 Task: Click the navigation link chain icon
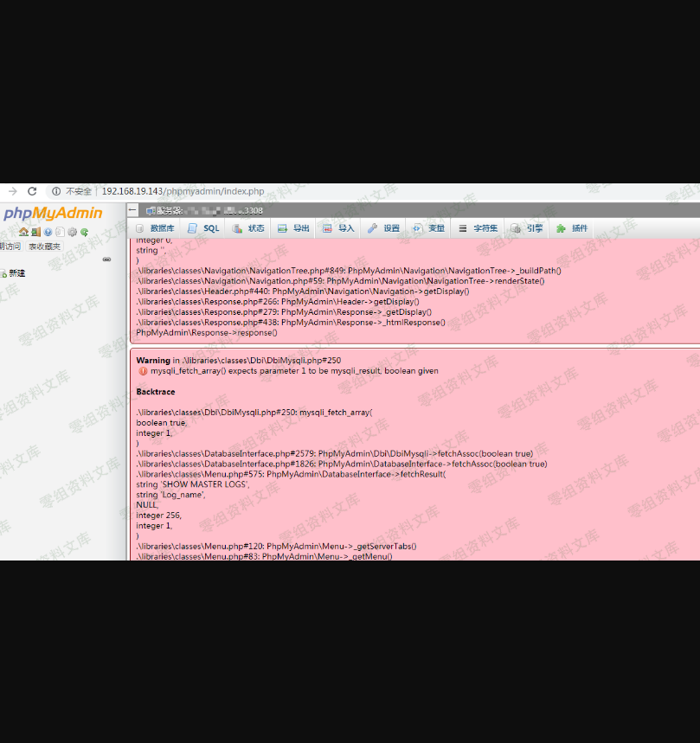(106, 259)
